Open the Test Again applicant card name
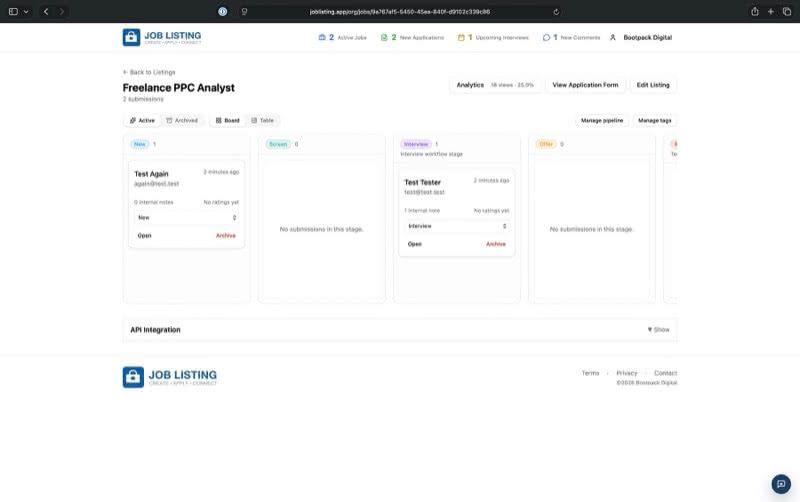 point(151,174)
